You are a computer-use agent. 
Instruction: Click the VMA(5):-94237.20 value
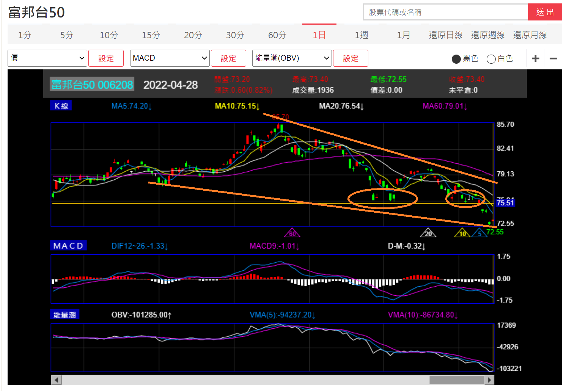coord(283,315)
